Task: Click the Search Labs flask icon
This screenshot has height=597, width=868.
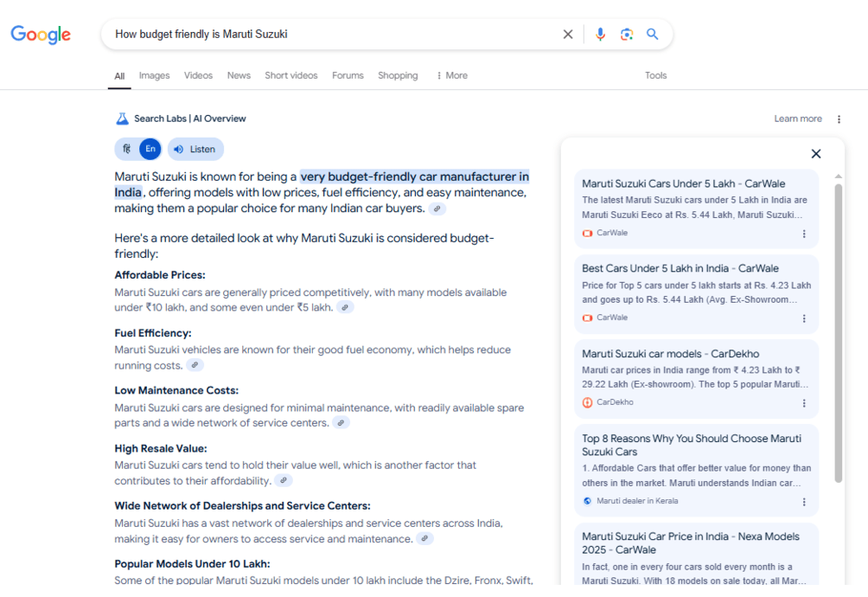Action: (122, 119)
